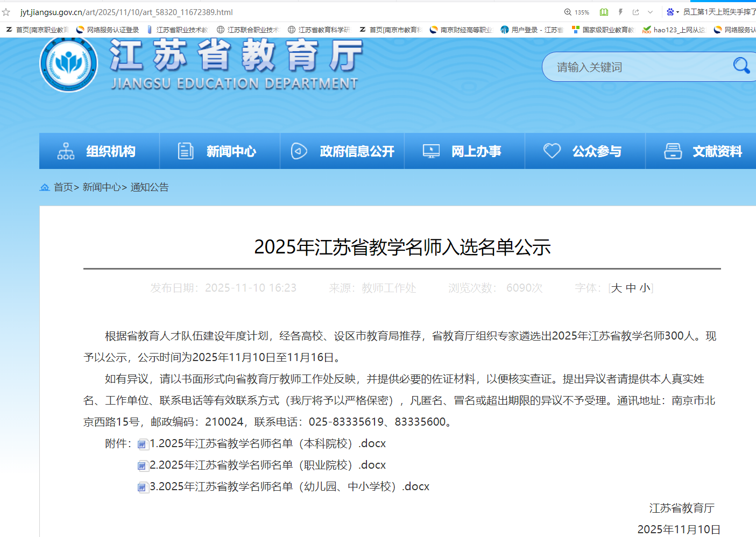756x537 pixels.
Task: Click docx icon beside 职业院校 attachment
Action: (142, 465)
